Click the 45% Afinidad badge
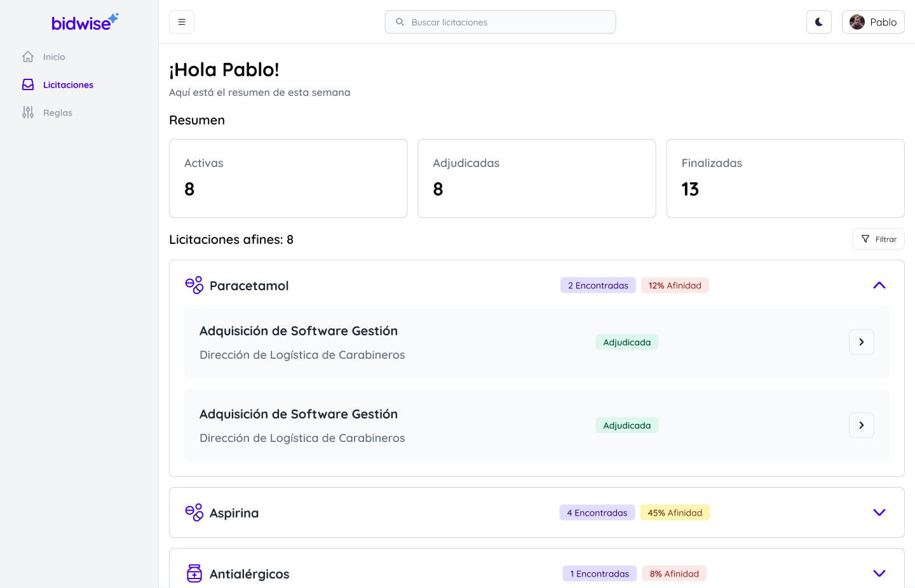Viewport: 915px width, 588px height. 675,512
